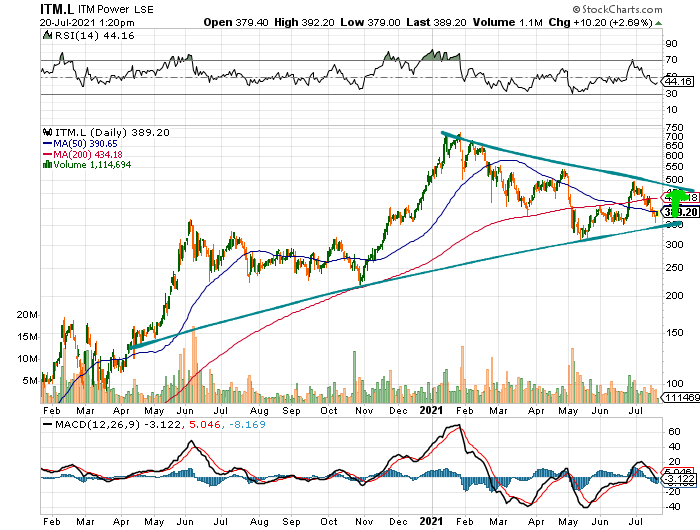Image resolution: width=700 pixels, height=530 pixels.
Task: Click the Open 379.40 value
Action: tap(236, 22)
